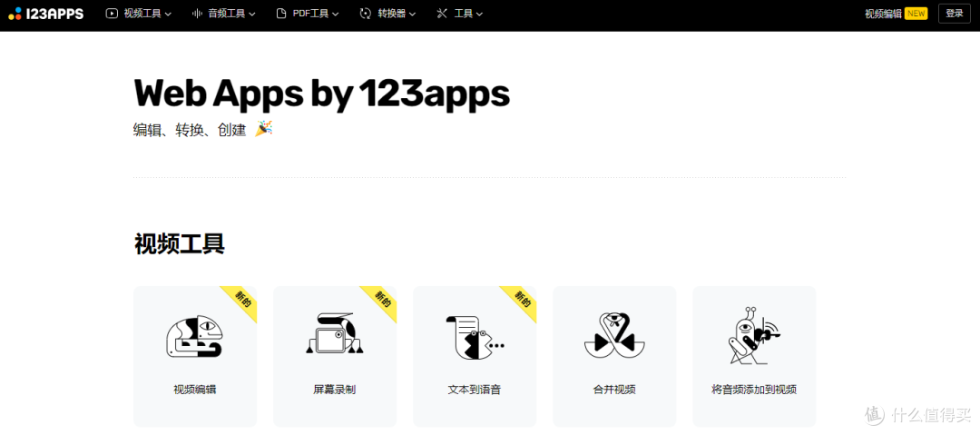The image size is (980, 435).
Task: Click the 合并视频 card label
Action: pos(613,390)
